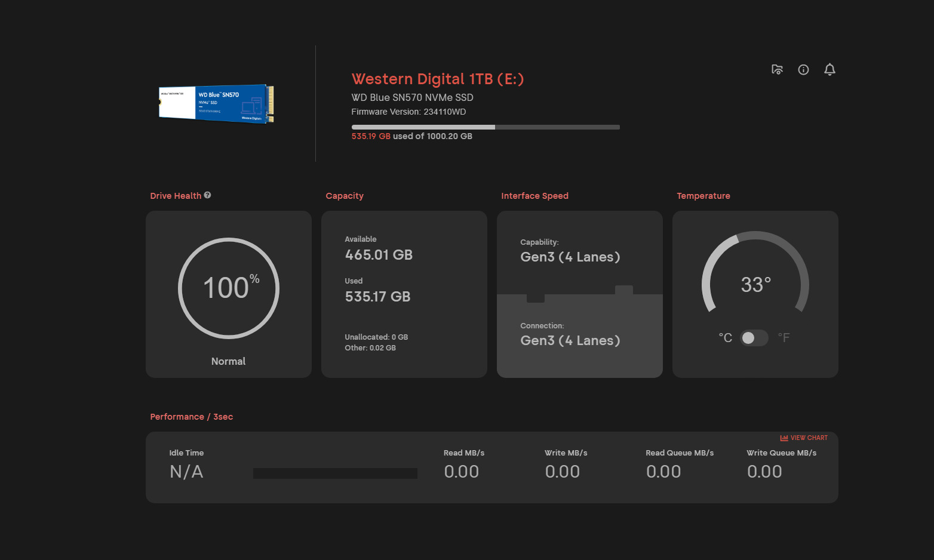Click the Capacity section label
This screenshot has width=934, height=560.
pyautogui.click(x=345, y=196)
